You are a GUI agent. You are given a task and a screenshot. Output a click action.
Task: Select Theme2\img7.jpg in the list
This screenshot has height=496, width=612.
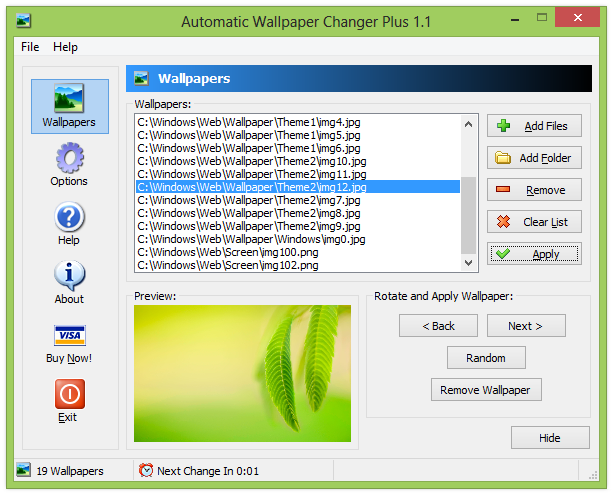click(298, 200)
